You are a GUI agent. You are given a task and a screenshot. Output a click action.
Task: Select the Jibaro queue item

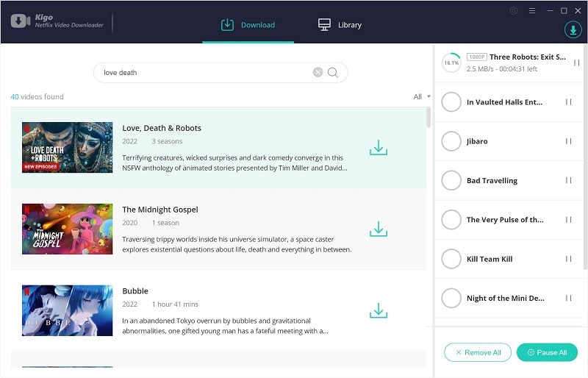coord(477,141)
